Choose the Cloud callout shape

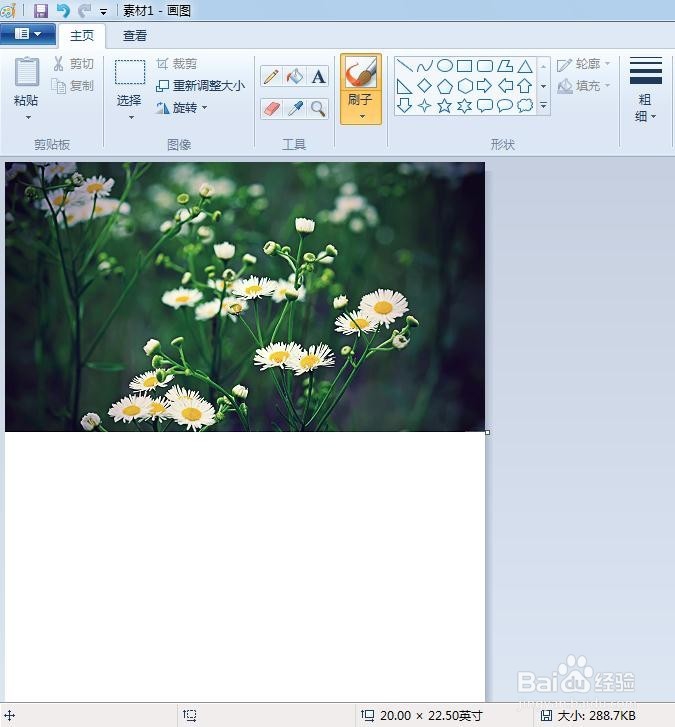coord(525,106)
